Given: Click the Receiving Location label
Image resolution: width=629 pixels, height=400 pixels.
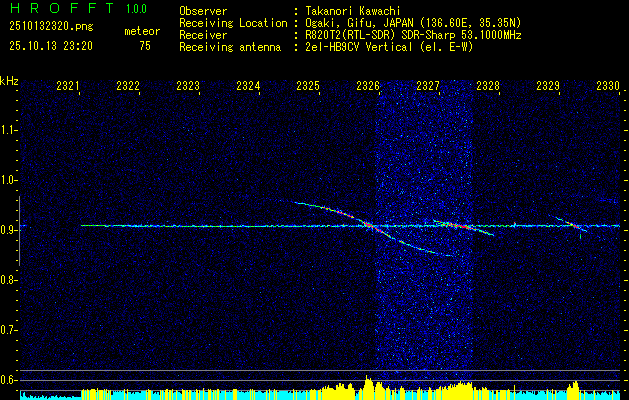Looking at the screenshot, I should pyautogui.click(x=233, y=23).
